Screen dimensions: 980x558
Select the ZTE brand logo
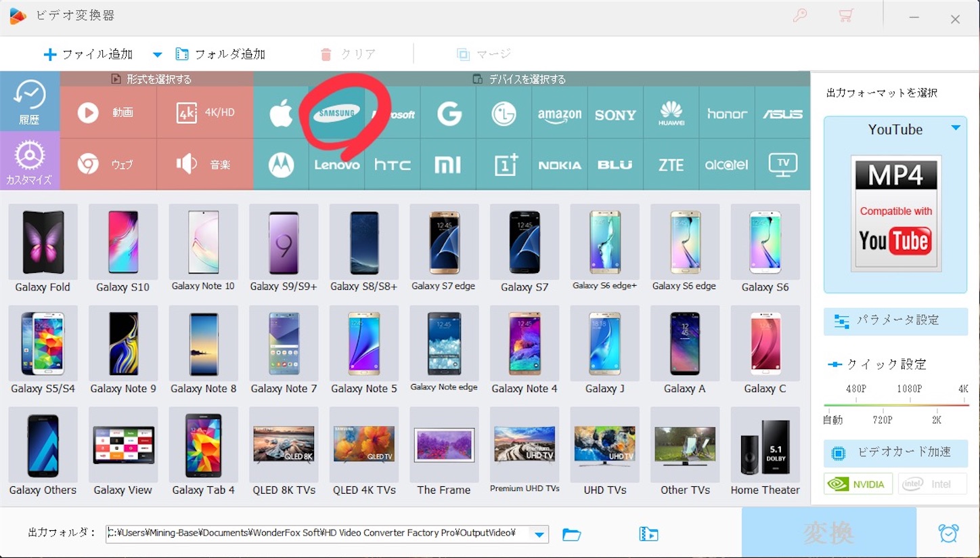[x=671, y=165]
